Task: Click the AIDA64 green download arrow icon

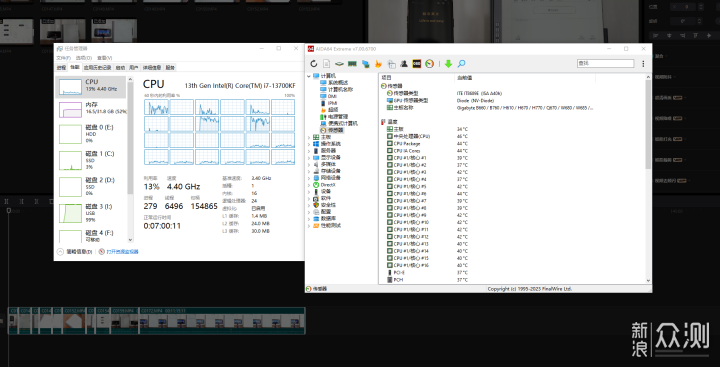Action: pyautogui.click(x=449, y=64)
